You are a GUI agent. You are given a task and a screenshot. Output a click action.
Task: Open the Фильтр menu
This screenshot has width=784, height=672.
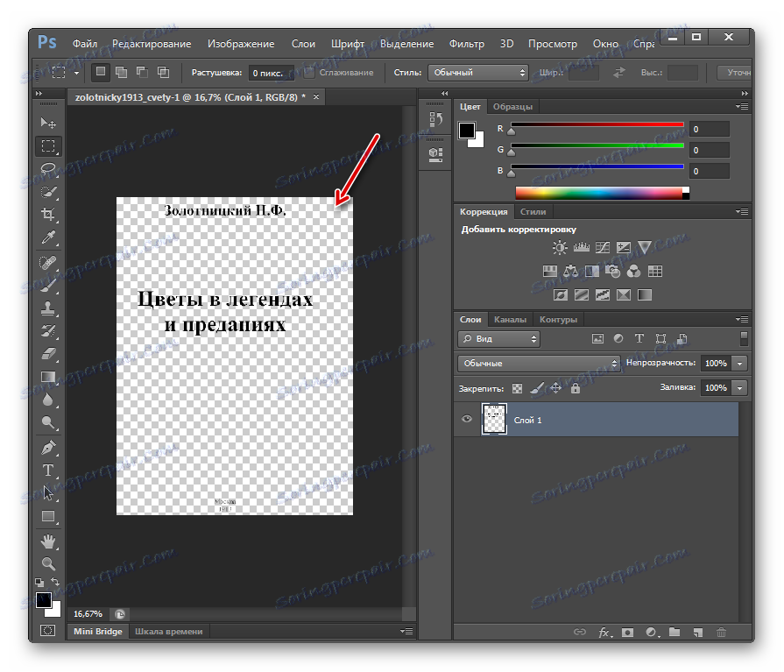click(x=467, y=44)
